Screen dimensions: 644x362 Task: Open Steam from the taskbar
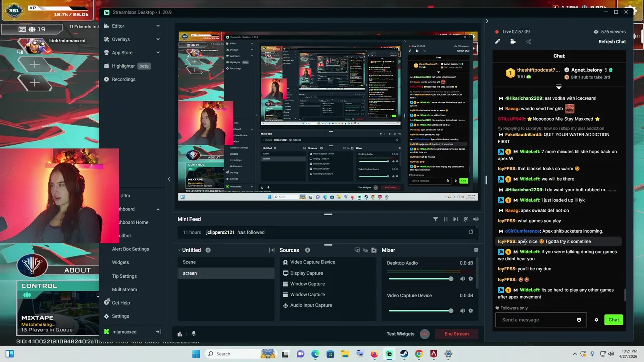(404, 354)
